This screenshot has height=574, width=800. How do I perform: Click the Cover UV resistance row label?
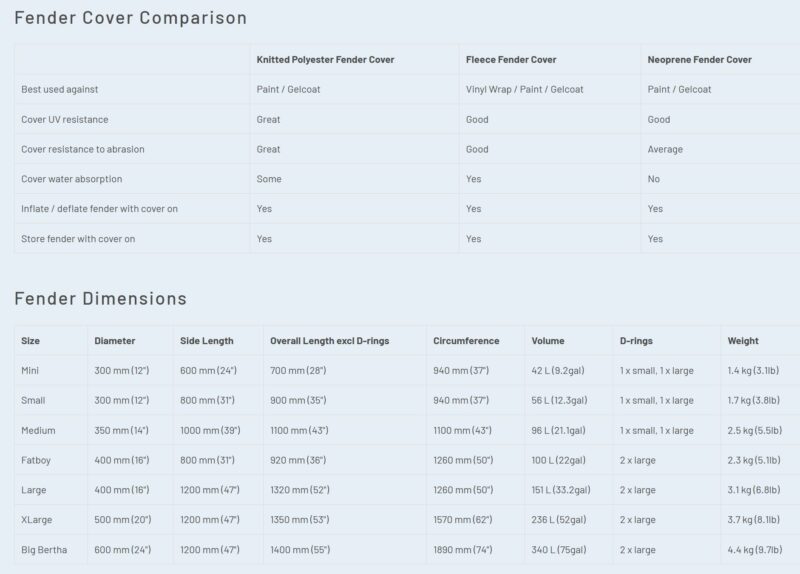[65, 119]
